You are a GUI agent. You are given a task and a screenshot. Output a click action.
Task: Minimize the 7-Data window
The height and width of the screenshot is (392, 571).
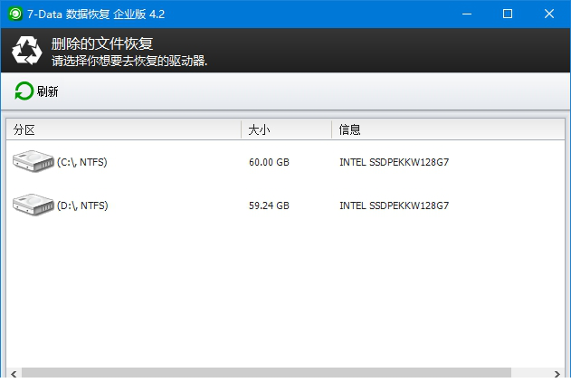point(467,14)
